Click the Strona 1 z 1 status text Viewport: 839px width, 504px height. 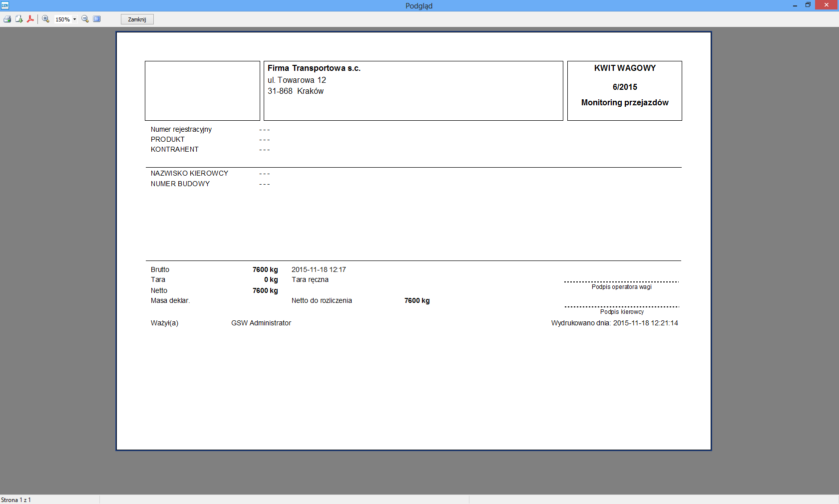[16, 500]
